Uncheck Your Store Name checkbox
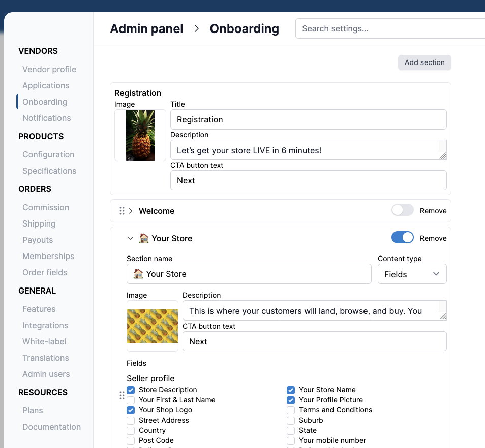Screen dimensions: 485x448 pyautogui.click(x=291, y=390)
